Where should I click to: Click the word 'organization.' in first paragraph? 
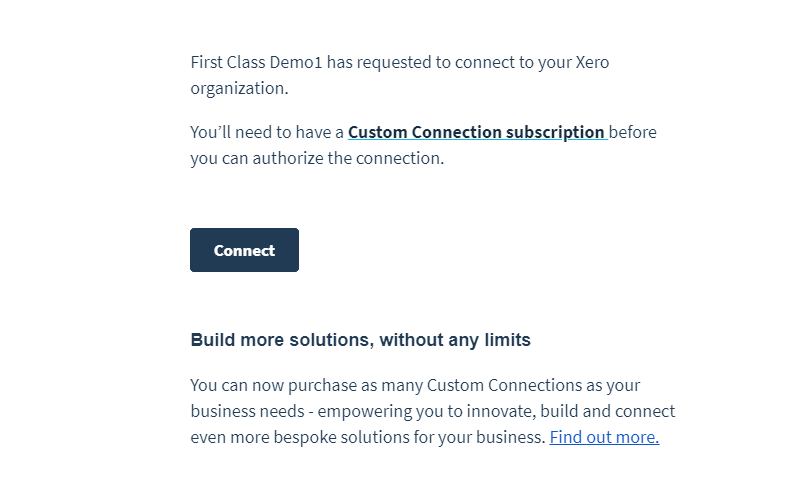point(239,88)
